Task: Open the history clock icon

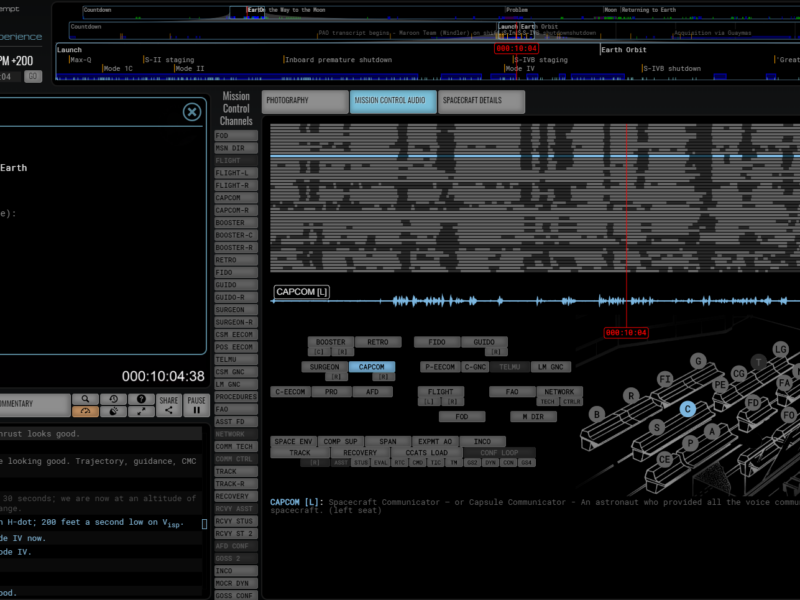Action: [113, 399]
